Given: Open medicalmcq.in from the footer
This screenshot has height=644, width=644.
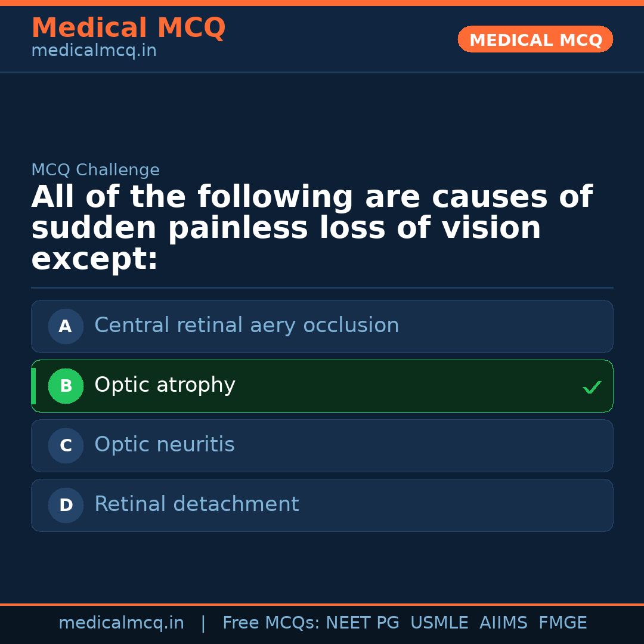Looking at the screenshot, I should 121,622.
